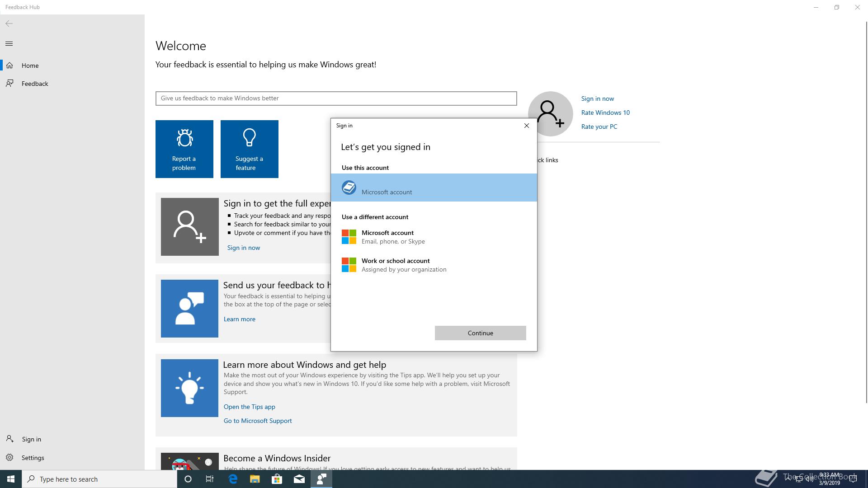Click the vertical scrollbar on the right

tap(866, 212)
